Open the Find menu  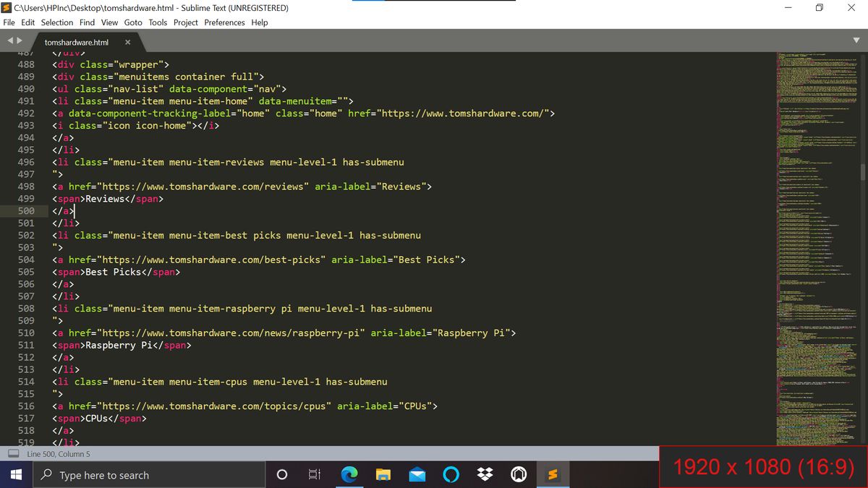[88, 22]
